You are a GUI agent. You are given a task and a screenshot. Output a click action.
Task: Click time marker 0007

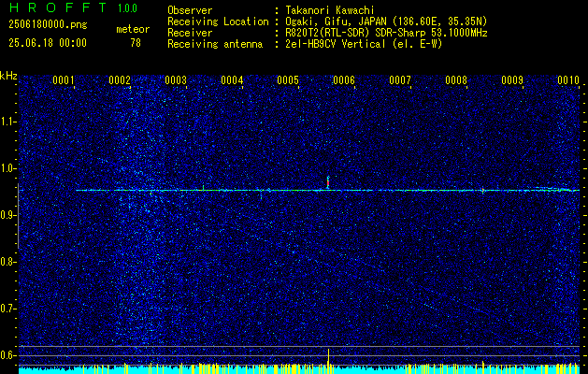point(400,80)
